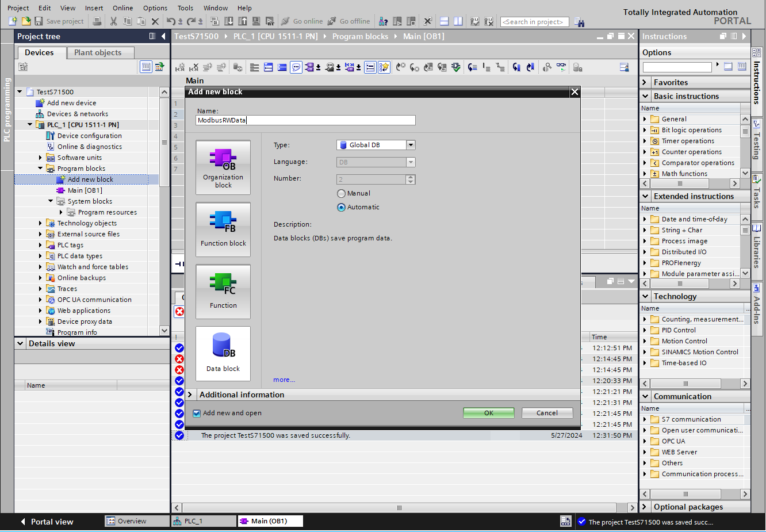Click the Compile toolbar icon
This screenshot has height=532, width=766.
click(215, 21)
